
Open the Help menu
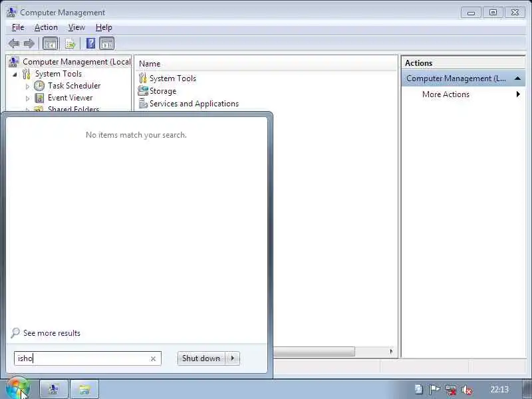tap(104, 27)
